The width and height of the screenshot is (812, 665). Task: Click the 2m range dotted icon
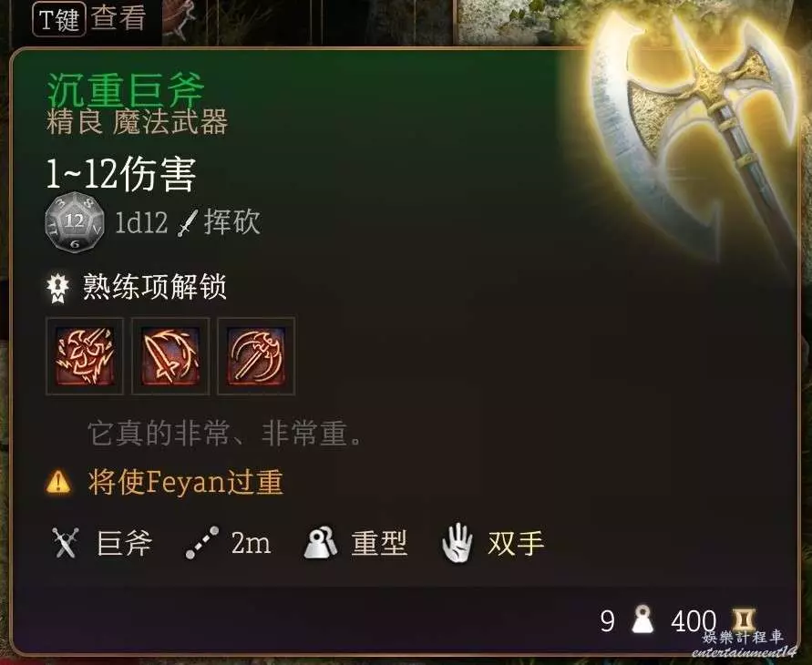click(x=202, y=543)
